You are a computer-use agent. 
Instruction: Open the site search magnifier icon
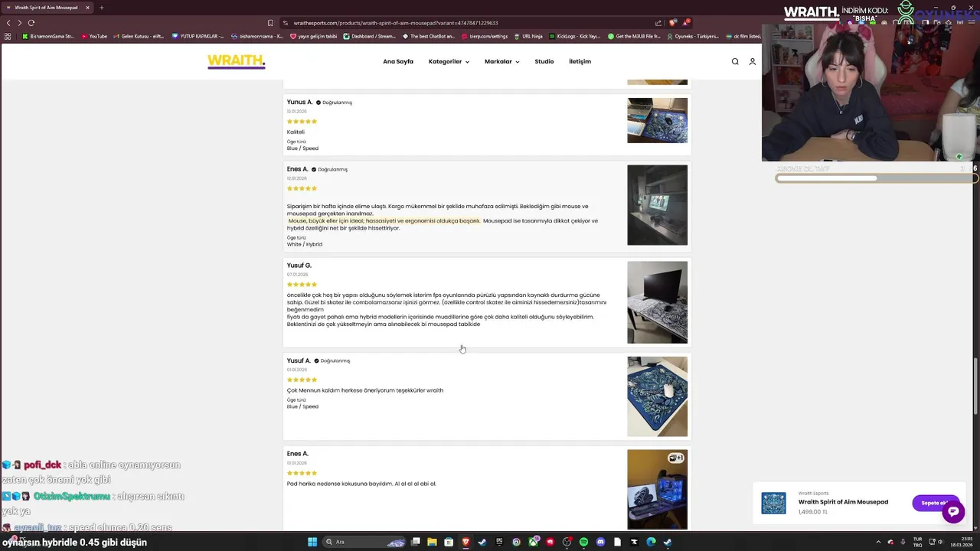[x=735, y=61]
